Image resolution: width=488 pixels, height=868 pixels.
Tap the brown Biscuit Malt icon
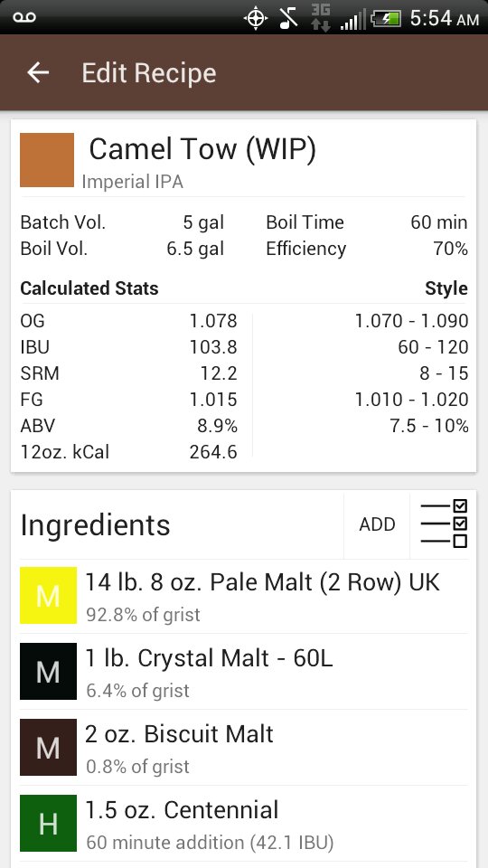tap(48, 747)
